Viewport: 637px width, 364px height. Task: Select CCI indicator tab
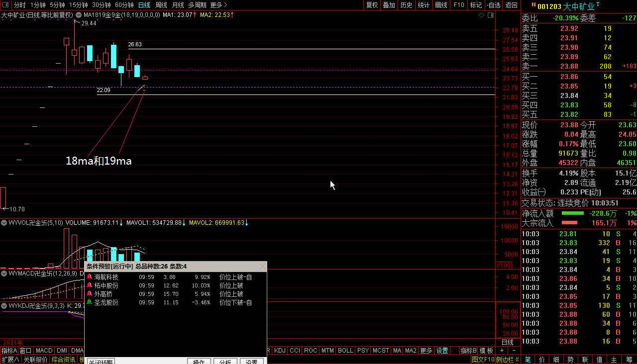coord(295,351)
